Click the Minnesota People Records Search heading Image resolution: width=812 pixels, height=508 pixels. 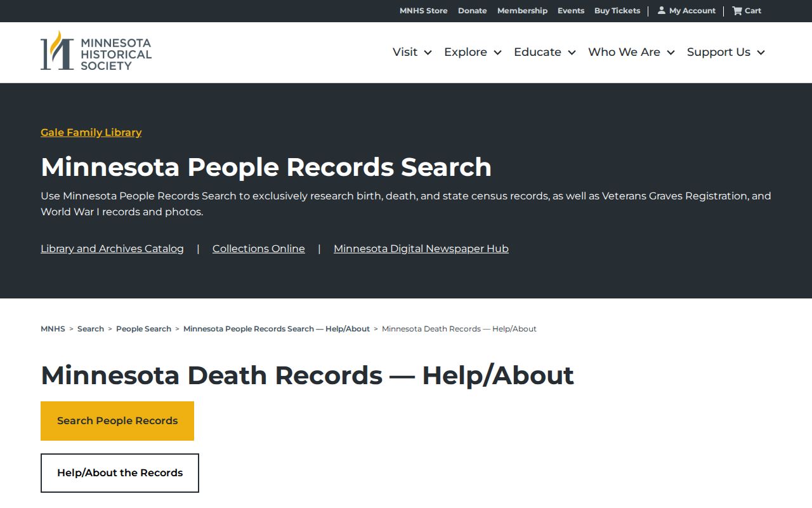click(x=266, y=167)
